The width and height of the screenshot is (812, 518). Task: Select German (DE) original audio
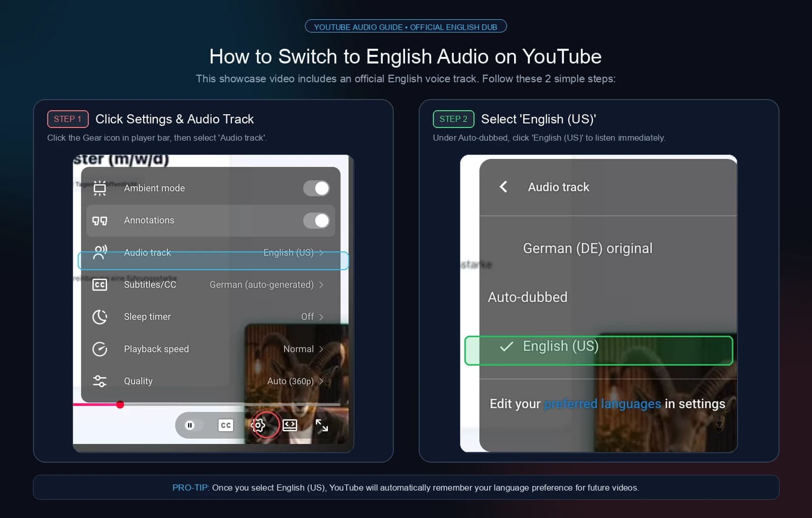tap(588, 248)
